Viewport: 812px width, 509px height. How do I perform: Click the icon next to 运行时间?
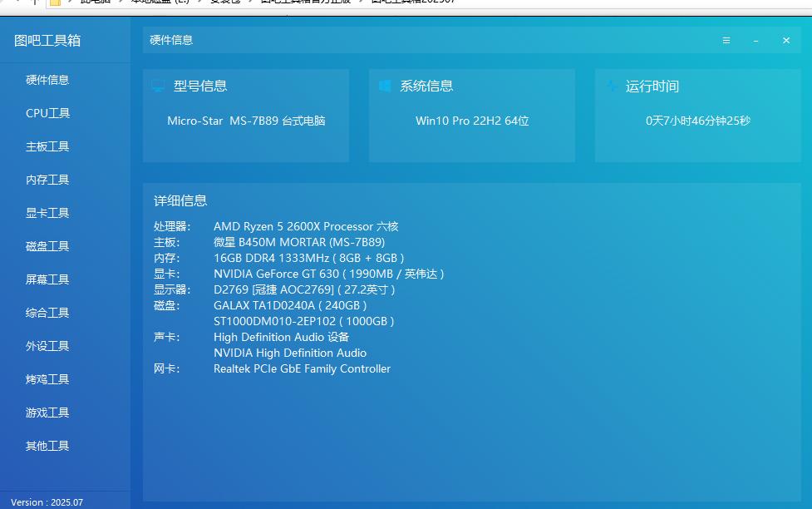[612, 86]
